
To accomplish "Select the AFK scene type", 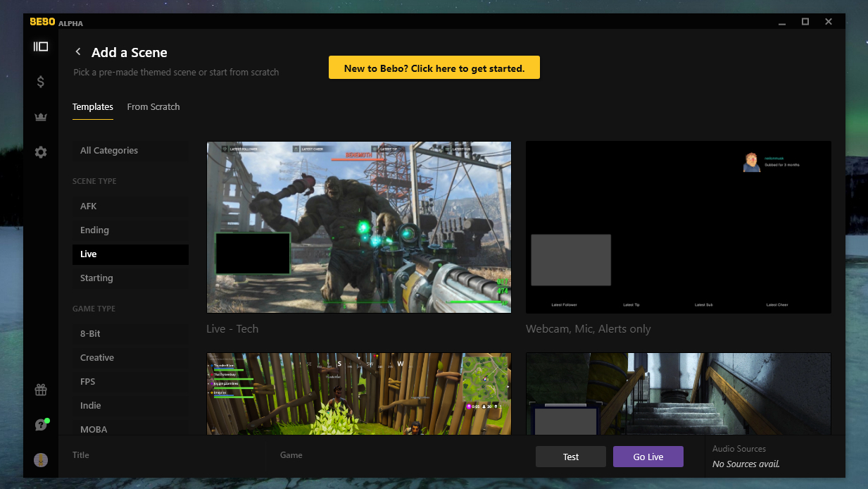I will tap(130, 206).
